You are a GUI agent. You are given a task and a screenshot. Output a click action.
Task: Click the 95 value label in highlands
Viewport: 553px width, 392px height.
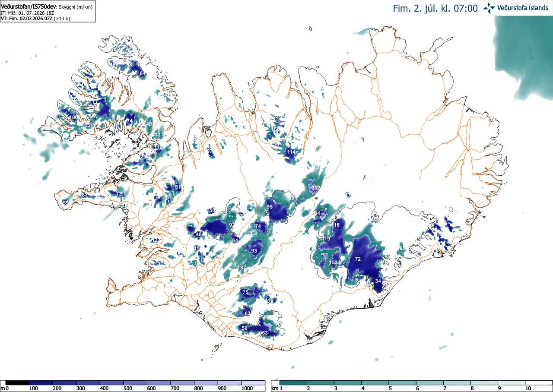pyautogui.click(x=270, y=207)
